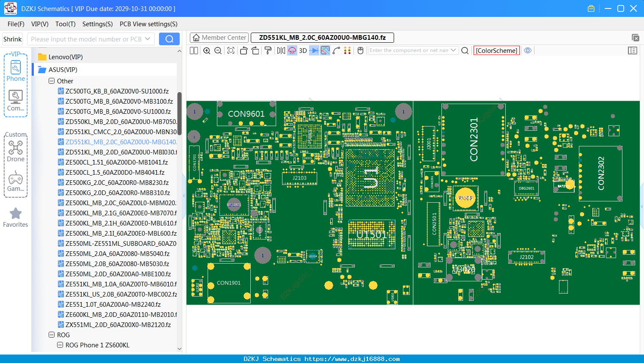Screen dimensions: 644x363
Task: Open ZX551ML_2.0D_60AZ00X0-MB2120.fz file
Action: (115, 324)
